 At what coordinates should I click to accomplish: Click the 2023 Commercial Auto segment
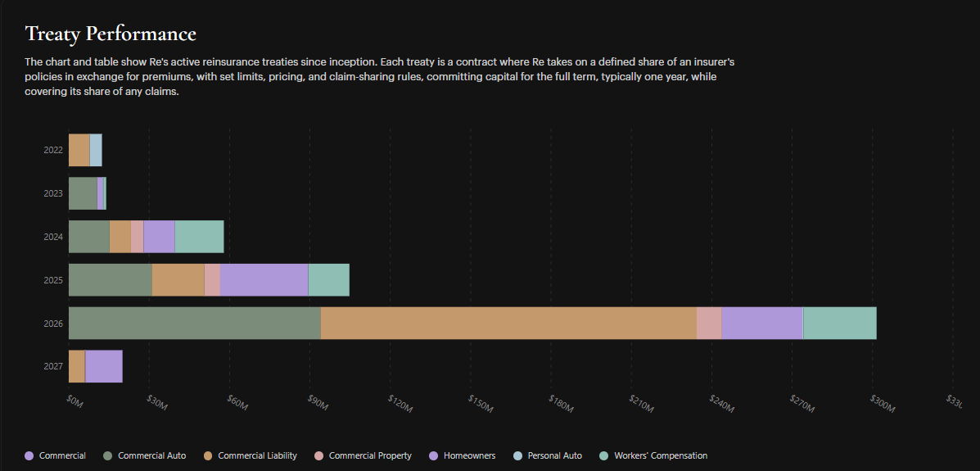click(84, 193)
